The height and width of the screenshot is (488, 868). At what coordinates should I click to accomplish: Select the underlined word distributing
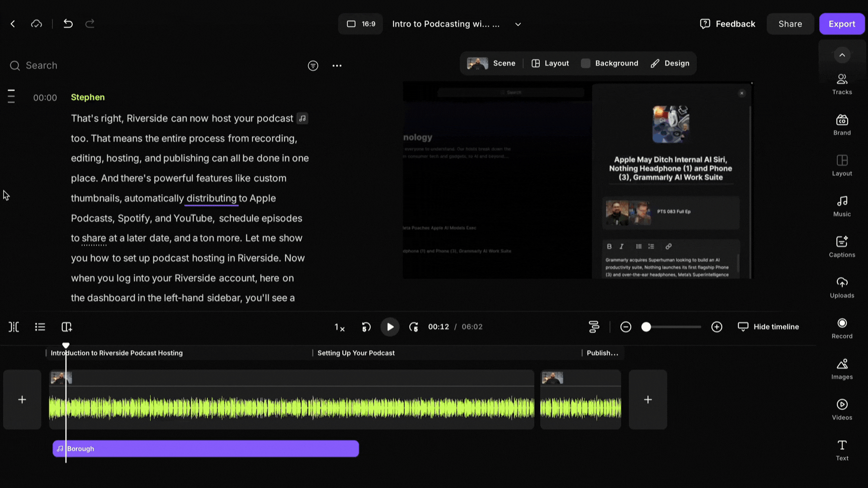tap(211, 198)
